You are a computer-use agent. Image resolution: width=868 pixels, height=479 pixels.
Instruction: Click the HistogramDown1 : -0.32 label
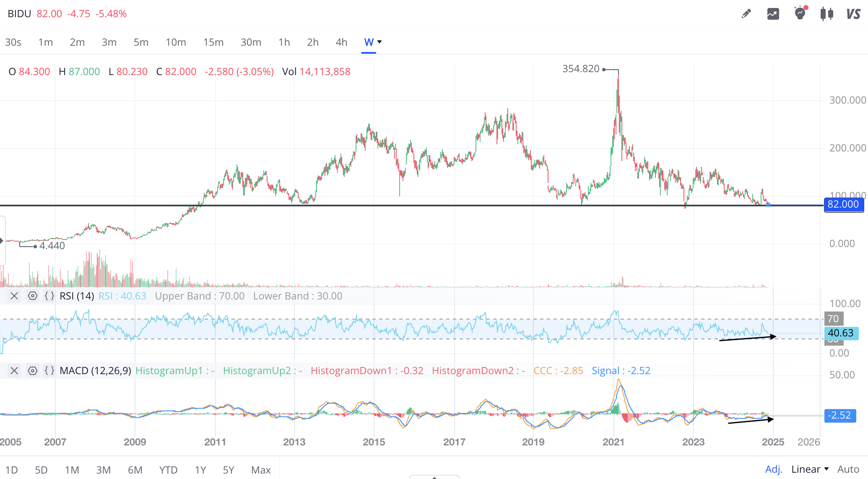tap(367, 370)
